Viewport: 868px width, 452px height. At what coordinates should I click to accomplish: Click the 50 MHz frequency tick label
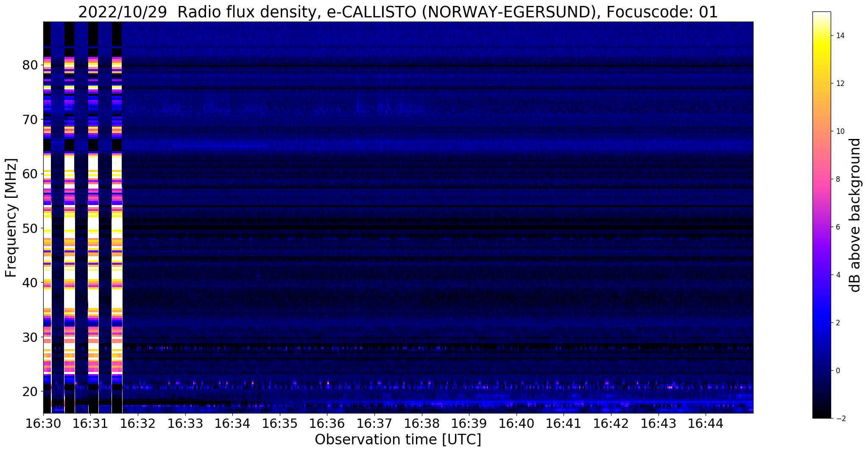pos(31,228)
